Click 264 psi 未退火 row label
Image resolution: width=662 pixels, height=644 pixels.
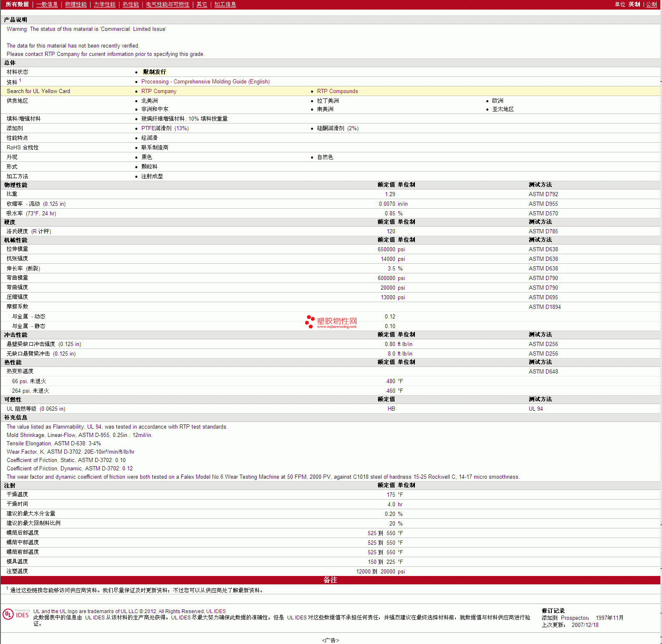[x=30, y=391]
